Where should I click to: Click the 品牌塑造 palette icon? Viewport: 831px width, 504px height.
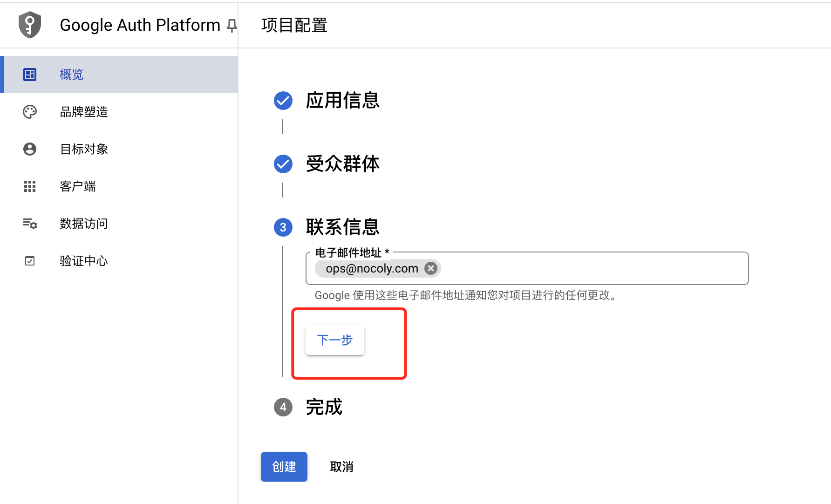point(30,112)
